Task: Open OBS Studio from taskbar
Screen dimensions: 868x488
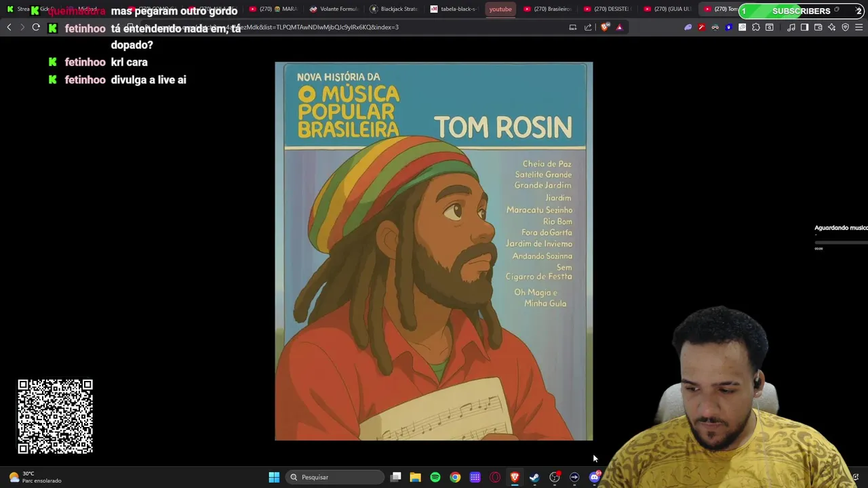Action: pos(555,477)
